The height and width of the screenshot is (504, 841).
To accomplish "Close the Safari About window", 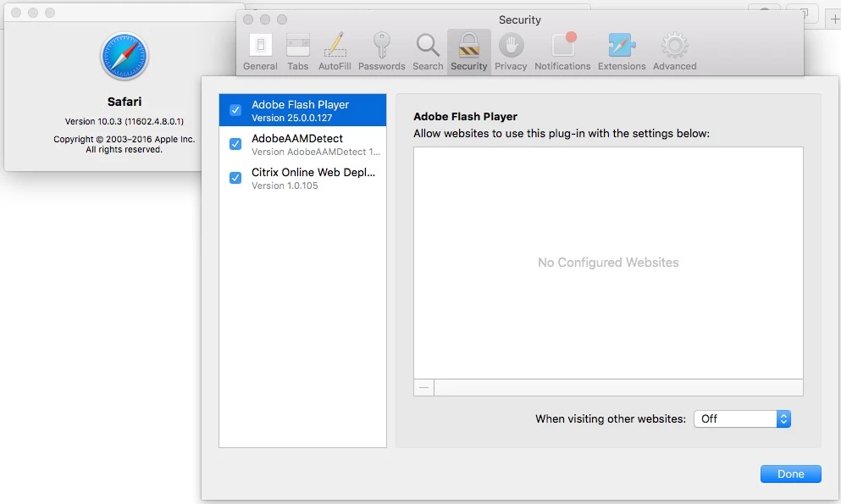I will [x=16, y=13].
